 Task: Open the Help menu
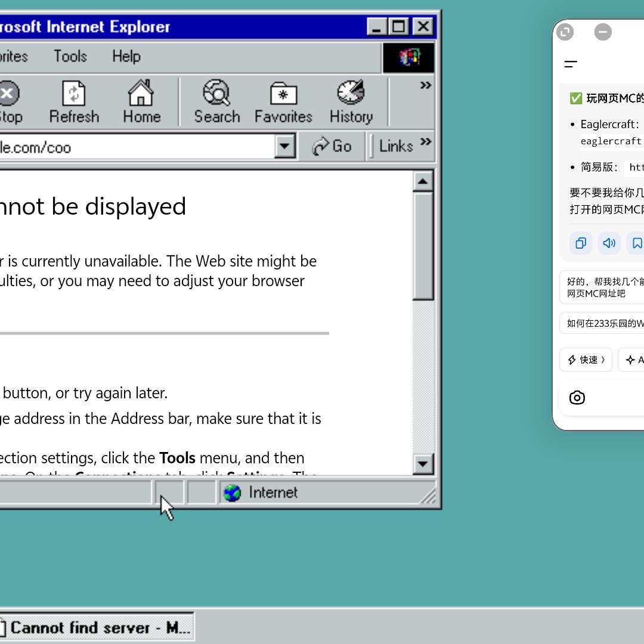click(126, 57)
